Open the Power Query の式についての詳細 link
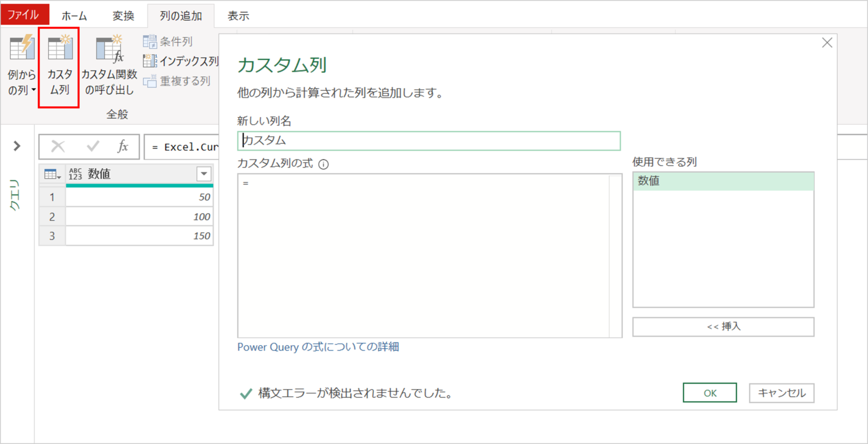 [318, 347]
